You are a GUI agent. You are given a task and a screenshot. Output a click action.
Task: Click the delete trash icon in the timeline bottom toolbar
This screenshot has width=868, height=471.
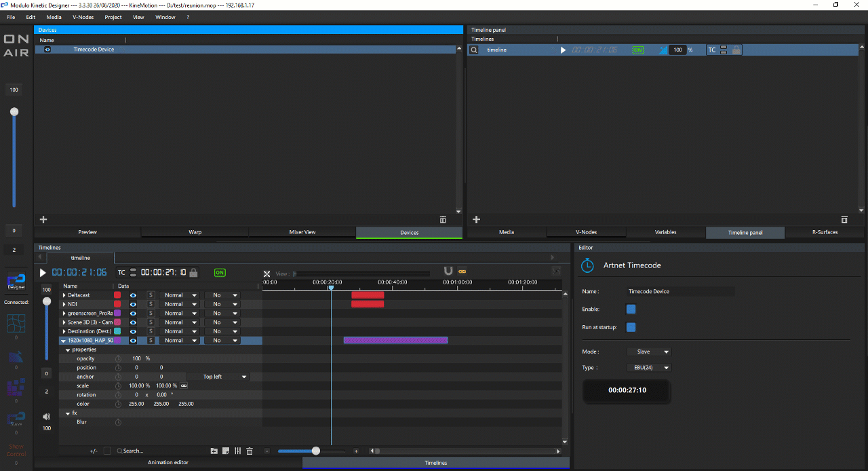(x=250, y=451)
